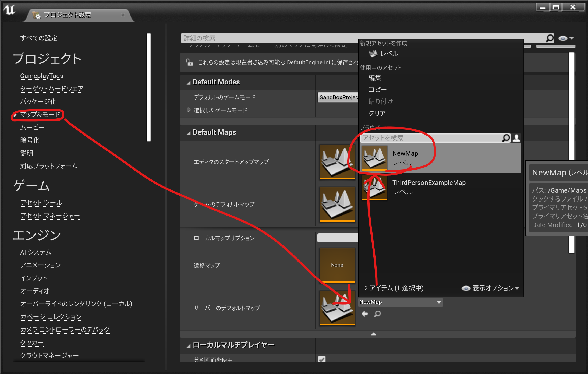Click the Unreal Engine logo at top left
Viewport: 588px width, 374px height.
coord(10,10)
